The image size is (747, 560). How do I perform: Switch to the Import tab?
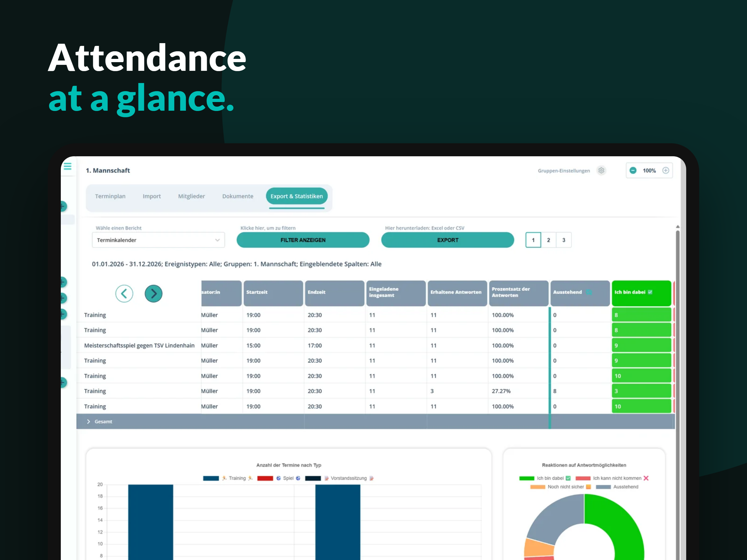152,196
